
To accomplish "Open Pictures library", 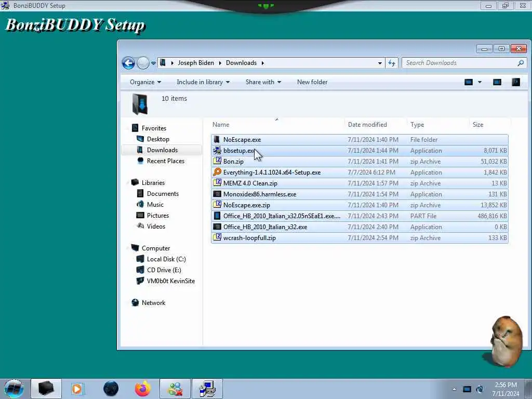I will click(x=158, y=216).
